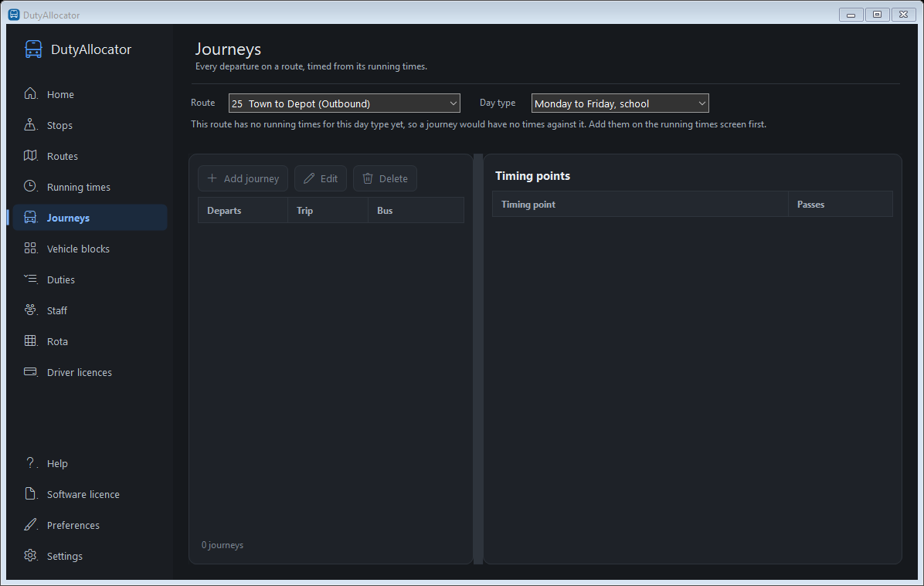Expand Route combo box using its chevron

click(454, 103)
